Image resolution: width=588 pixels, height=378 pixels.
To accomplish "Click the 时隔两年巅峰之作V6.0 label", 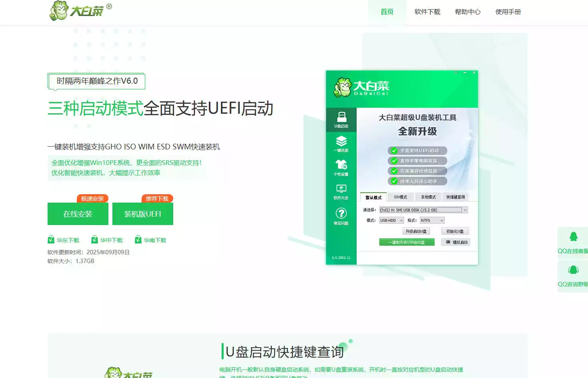I will click(x=97, y=81).
